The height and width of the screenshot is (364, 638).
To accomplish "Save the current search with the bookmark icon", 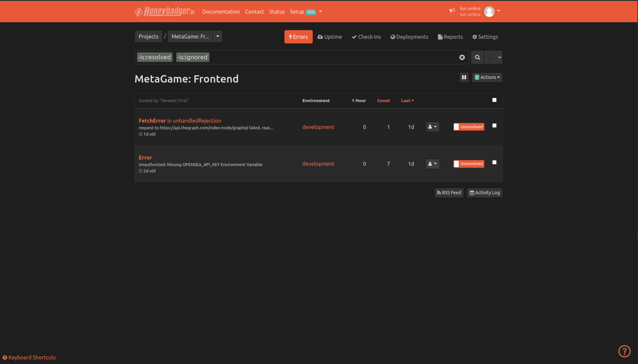I will tap(491, 57).
